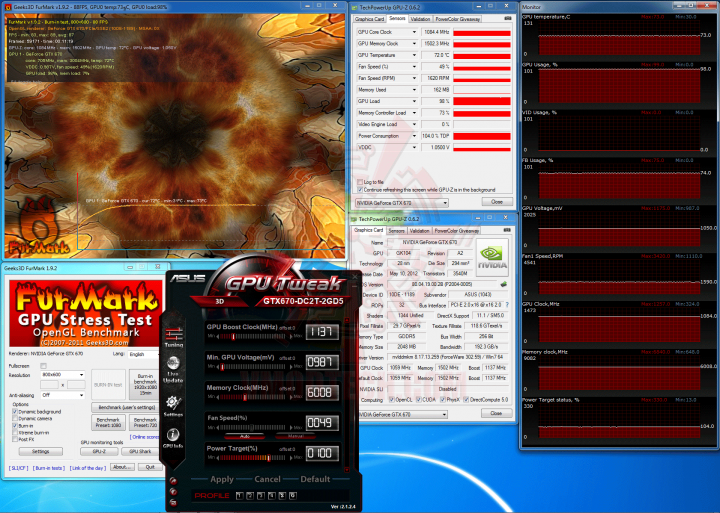
Task: Click camera screenshot icon in GPU-Z Sensors window
Action: (507, 18)
